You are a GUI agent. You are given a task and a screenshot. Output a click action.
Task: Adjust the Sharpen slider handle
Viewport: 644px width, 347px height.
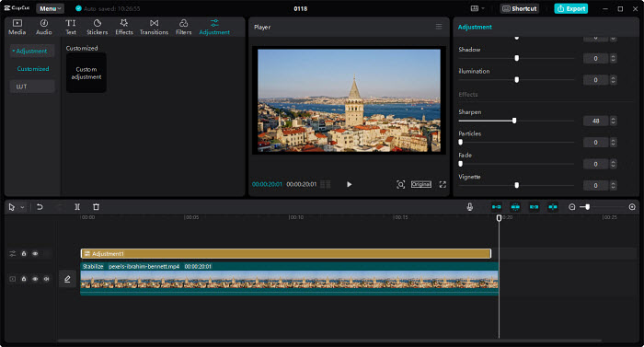coord(514,121)
